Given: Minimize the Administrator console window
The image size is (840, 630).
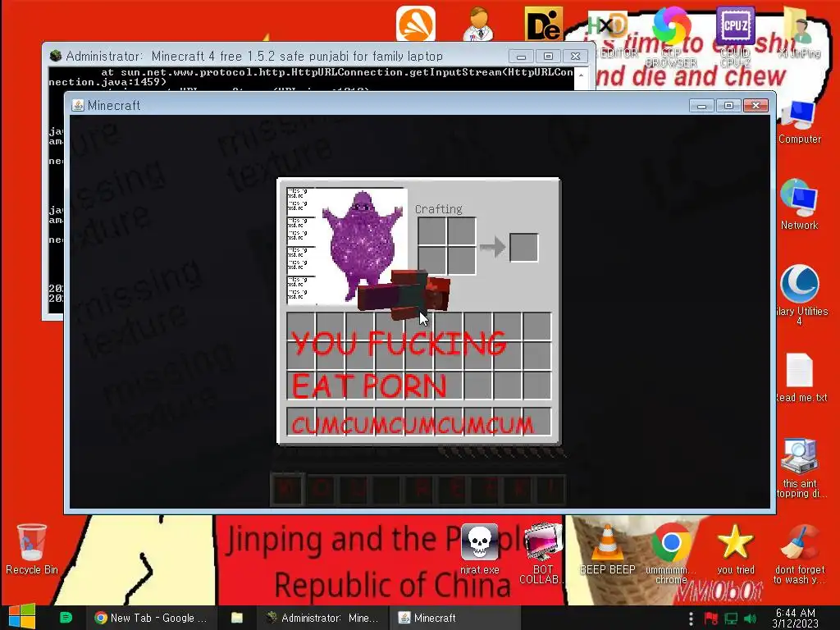Looking at the screenshot, I should [521, 57].
